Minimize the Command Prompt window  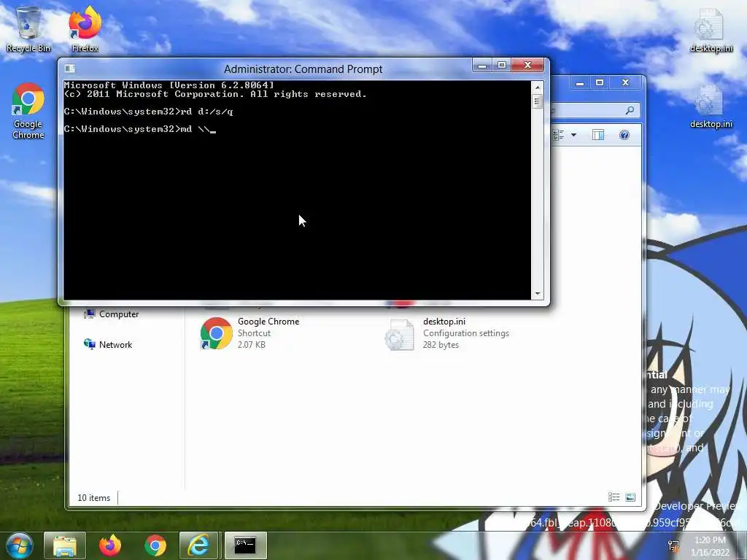point(482,65)
